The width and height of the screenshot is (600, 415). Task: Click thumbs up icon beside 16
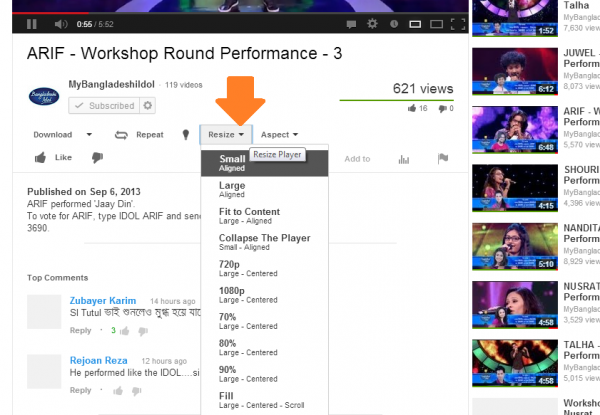tap(412, 109)
